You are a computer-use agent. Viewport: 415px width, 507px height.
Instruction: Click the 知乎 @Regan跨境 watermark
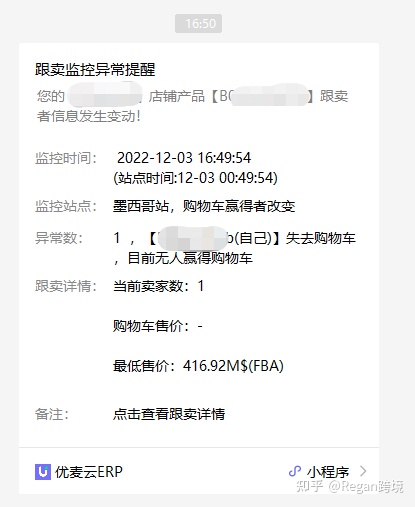(x=350, y=487)
